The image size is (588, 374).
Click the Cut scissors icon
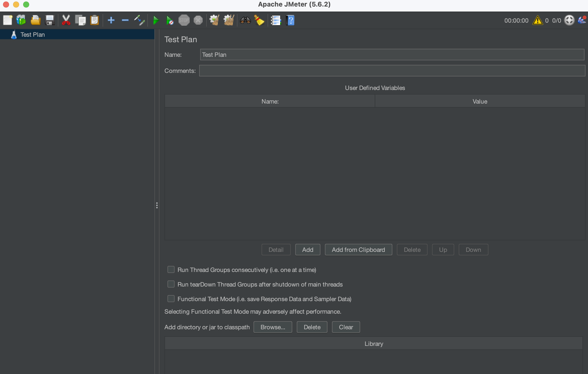pyautogui.click(x=66, y=20)
